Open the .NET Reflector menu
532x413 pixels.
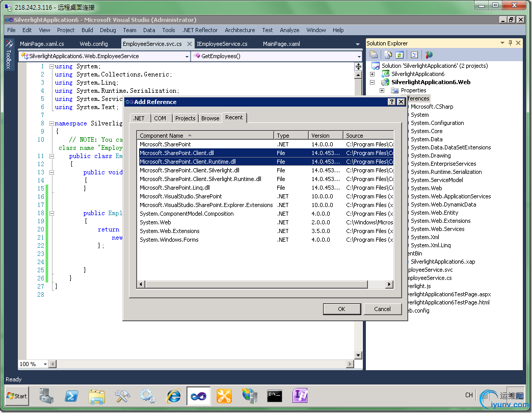click(200, 30)
